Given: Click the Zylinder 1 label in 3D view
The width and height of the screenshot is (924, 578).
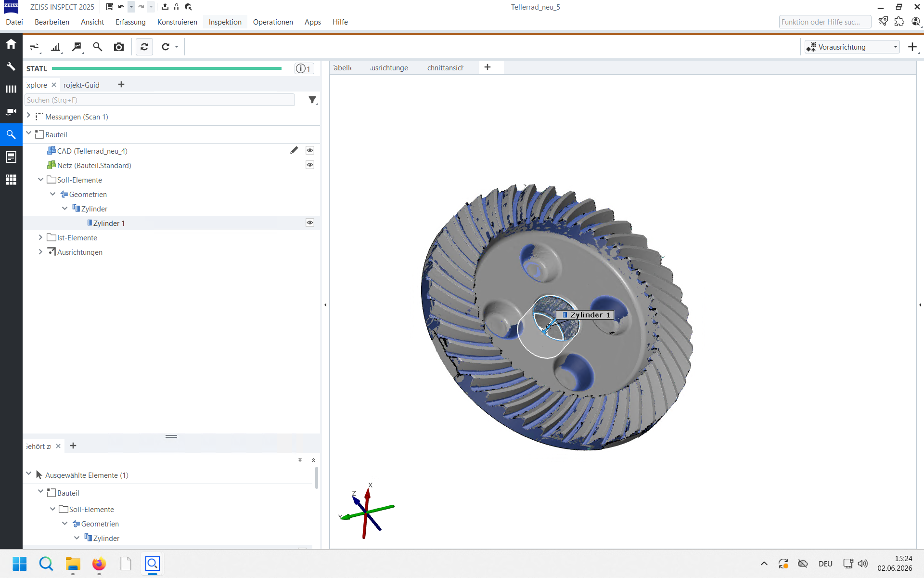Looking at the screenshot, I should click(585, 315).
